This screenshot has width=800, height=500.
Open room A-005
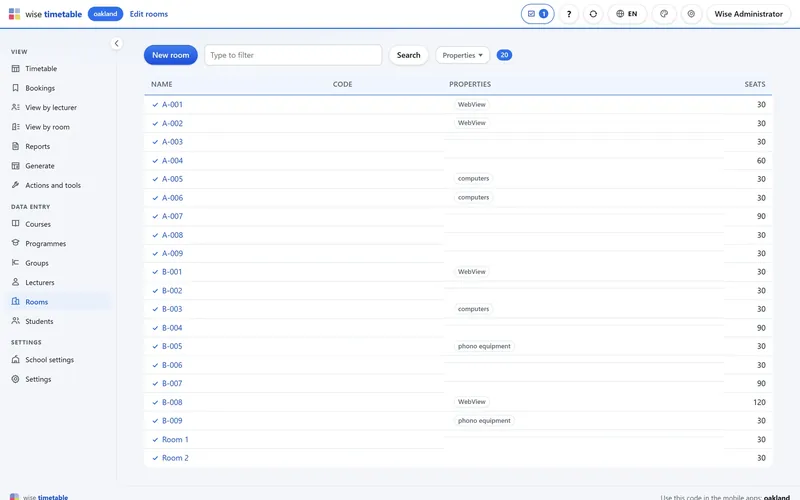[172, 179]
